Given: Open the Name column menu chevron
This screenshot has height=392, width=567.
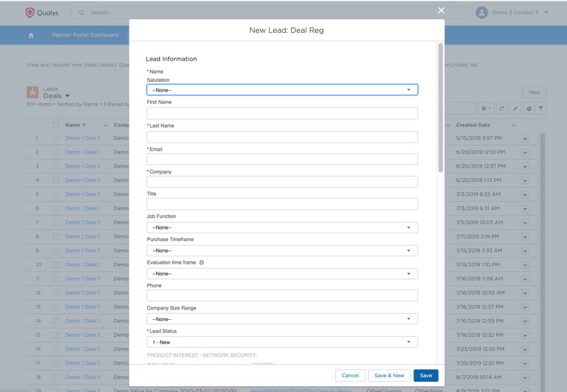Looking at the screenshot, I should 105,125.
